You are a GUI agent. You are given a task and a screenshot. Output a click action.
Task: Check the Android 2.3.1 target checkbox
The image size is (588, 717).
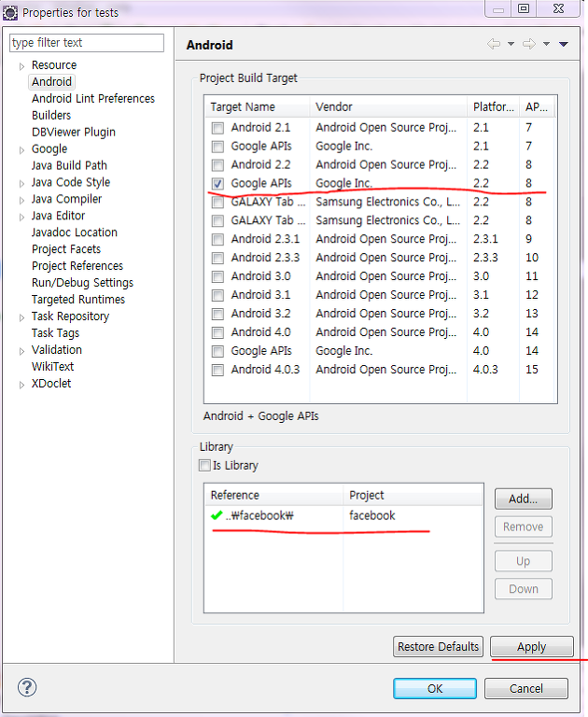pos(217,239)
